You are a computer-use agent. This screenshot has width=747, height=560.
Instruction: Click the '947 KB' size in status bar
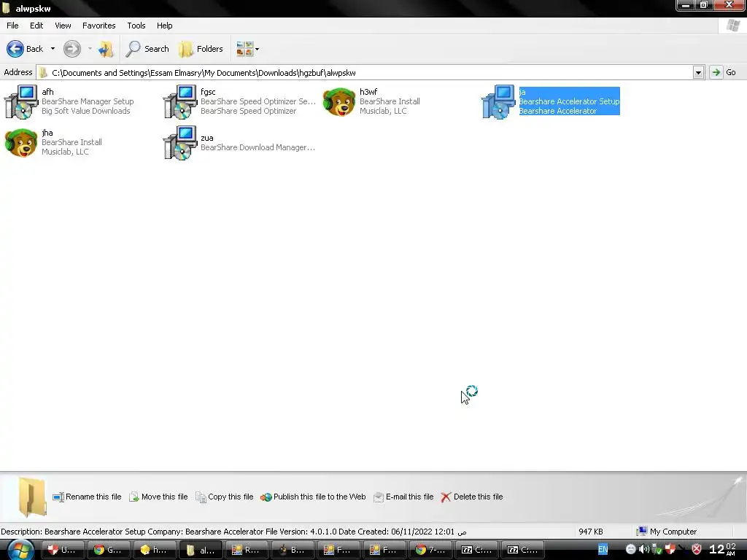pos(591,532)
